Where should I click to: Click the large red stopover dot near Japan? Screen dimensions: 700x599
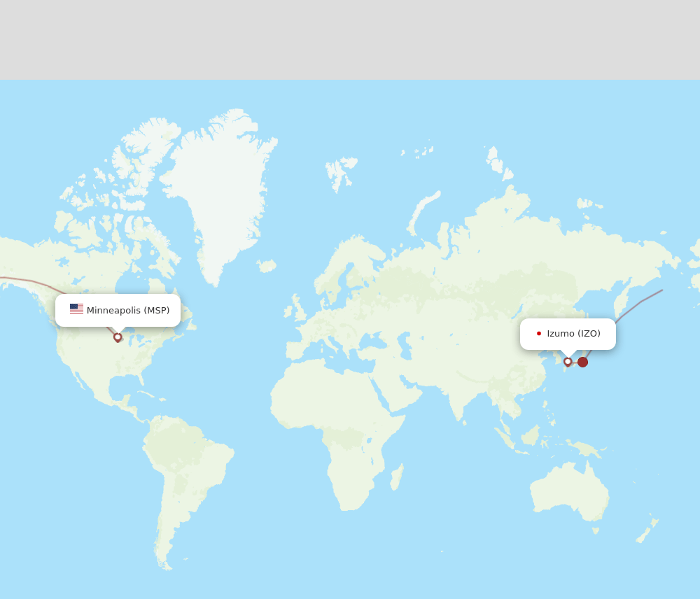coord(582,362)
